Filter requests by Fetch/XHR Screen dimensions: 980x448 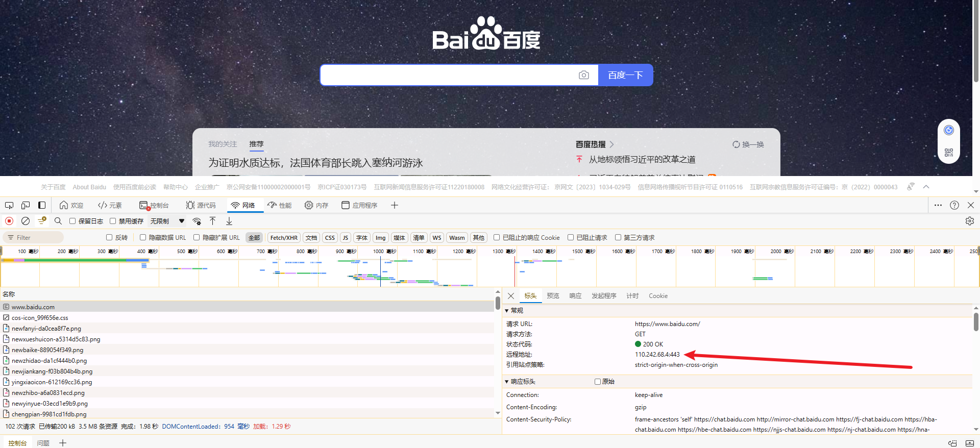284,237
